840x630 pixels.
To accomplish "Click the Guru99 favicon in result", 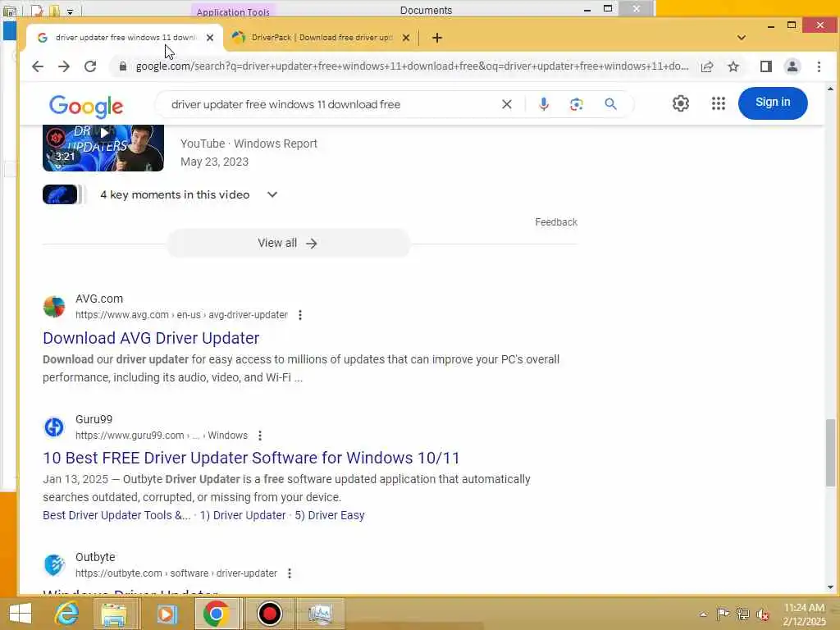I will (53, 427).
